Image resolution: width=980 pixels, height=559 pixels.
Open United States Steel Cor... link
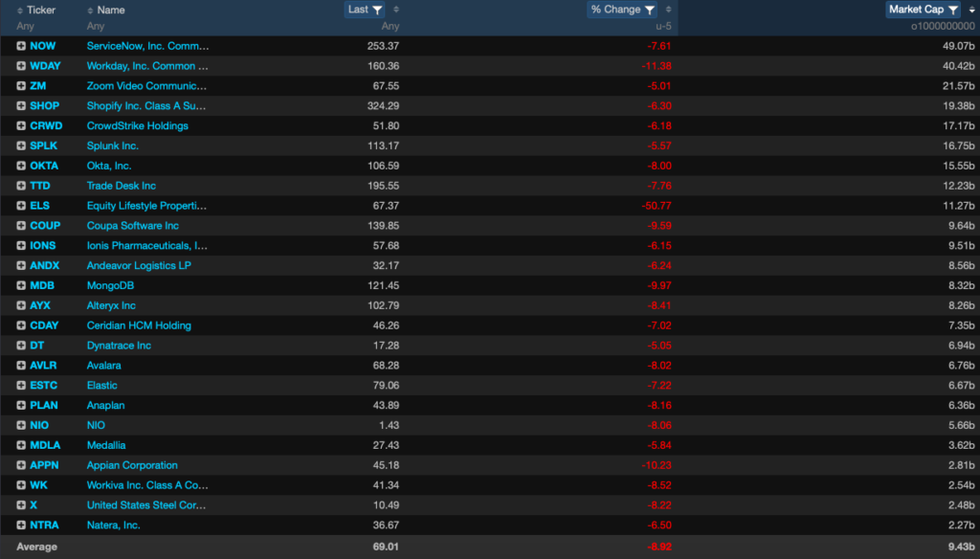146,505
